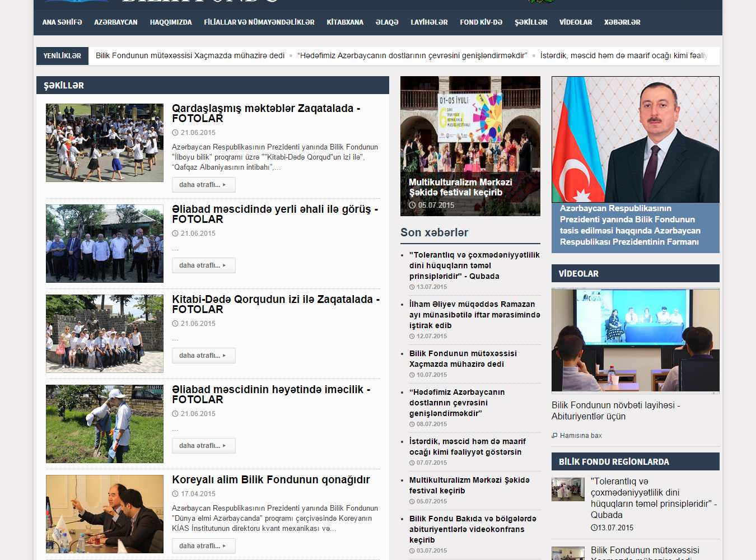The image size is (756, 560).
Task: Click the 'Hamısına bax' link icon
Action: click(x=554, y=435)
